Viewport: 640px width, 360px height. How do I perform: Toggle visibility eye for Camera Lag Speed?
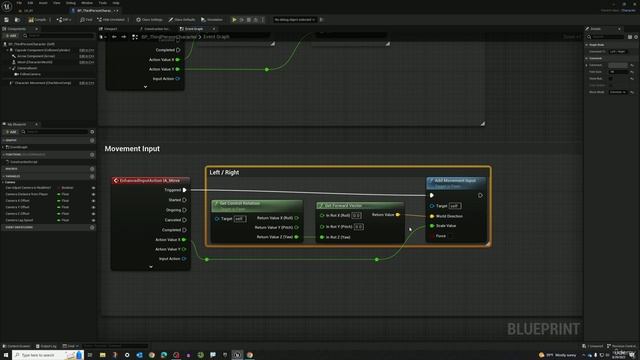coord(93,220)
